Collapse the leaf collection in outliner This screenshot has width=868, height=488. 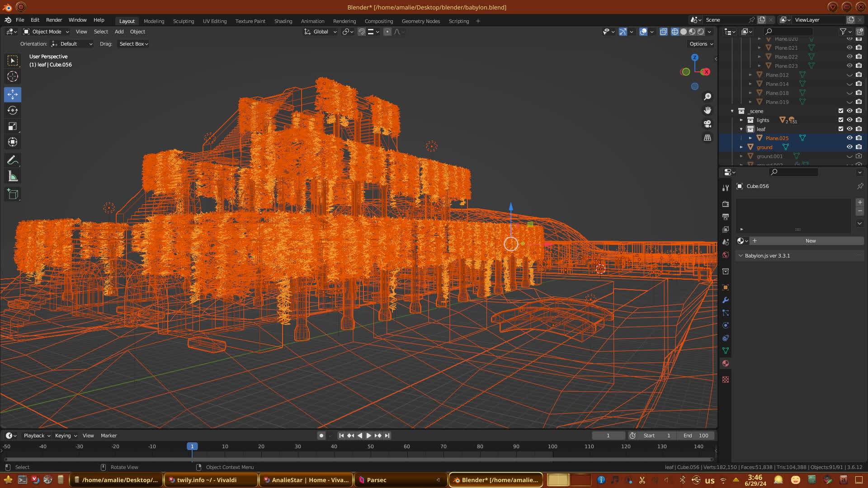(x=741, y=129)
